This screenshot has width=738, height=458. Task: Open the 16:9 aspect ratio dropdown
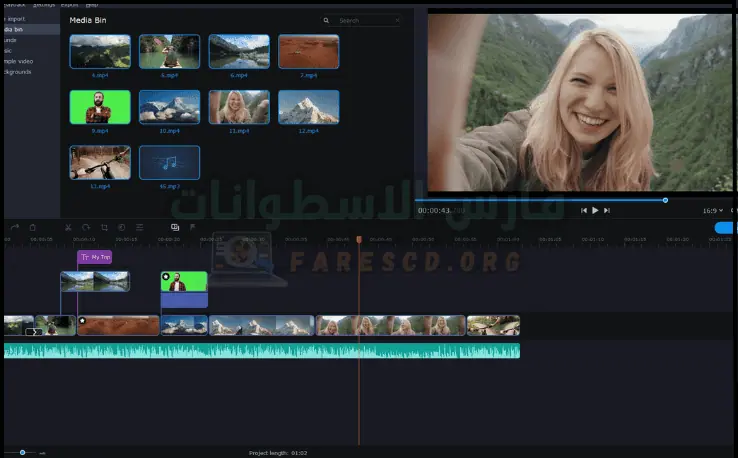pos(712,210)
